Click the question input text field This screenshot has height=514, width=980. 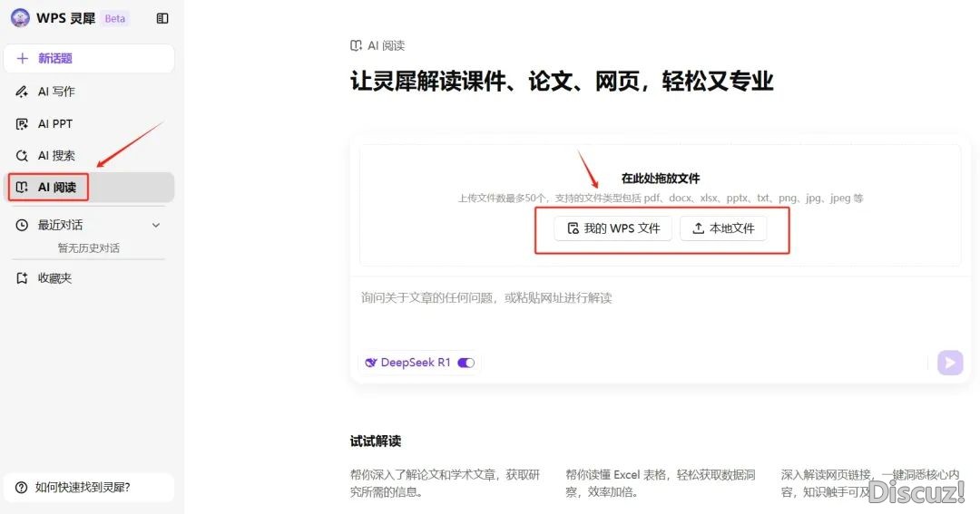pyautogui.click(x=635, y=313)
